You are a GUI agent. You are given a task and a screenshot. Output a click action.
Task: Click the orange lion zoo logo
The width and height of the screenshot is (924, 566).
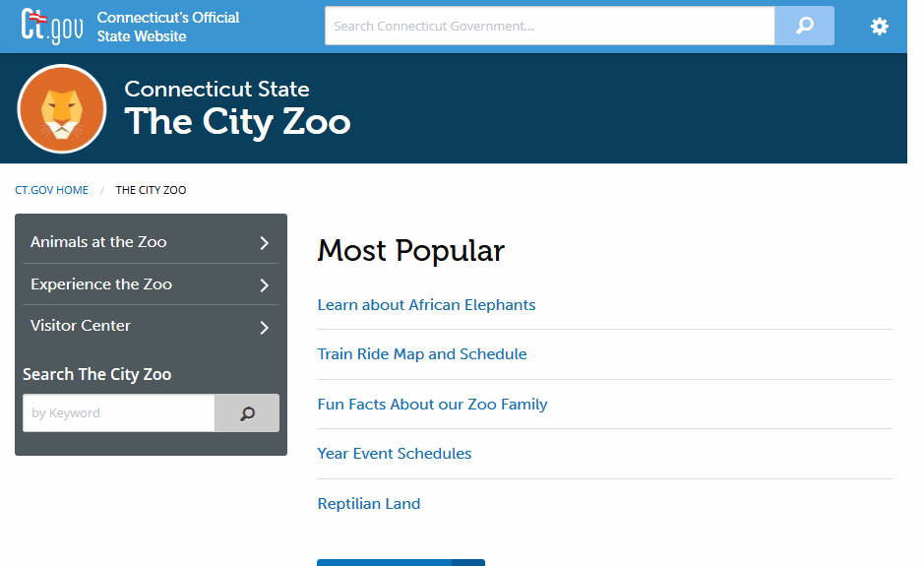click(62, 109)
